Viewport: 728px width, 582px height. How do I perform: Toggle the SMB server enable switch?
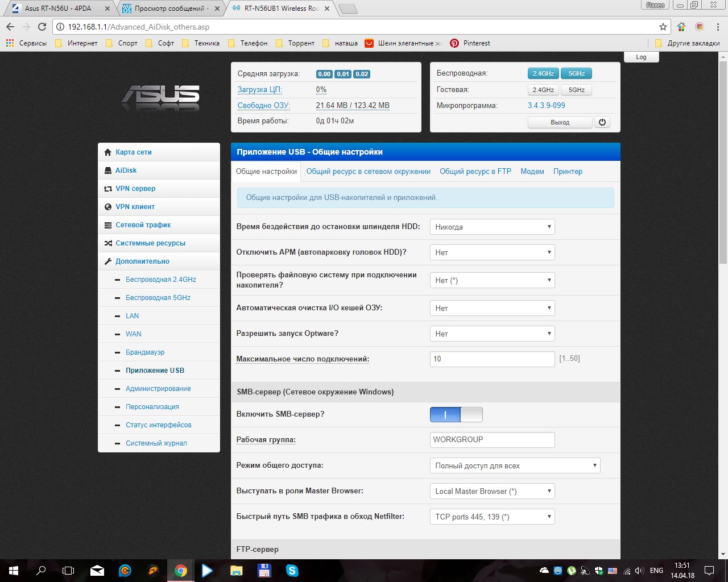(x=456, y=415)
